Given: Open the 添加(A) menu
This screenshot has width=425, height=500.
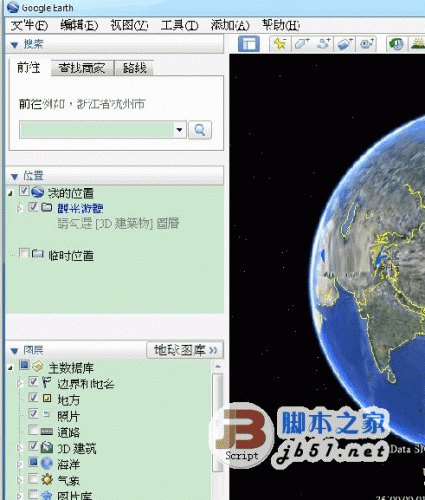Looking at the screenshot, I should (x=230, y=25).
